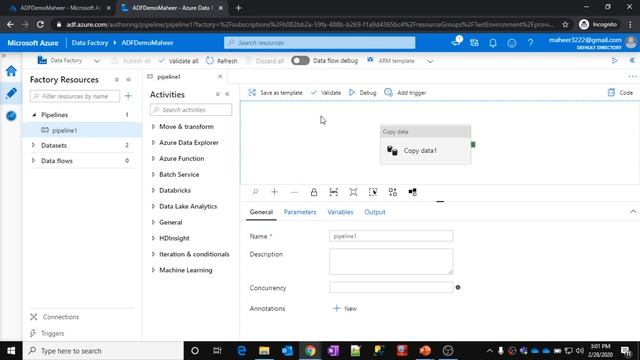640x360 pixels.
Task: Click the canvas search magnifier icon
Action: [255, 192]
